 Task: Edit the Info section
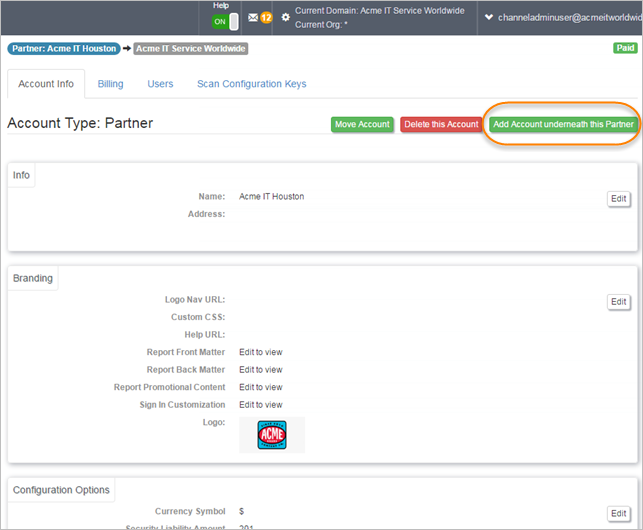pos(618,199)
